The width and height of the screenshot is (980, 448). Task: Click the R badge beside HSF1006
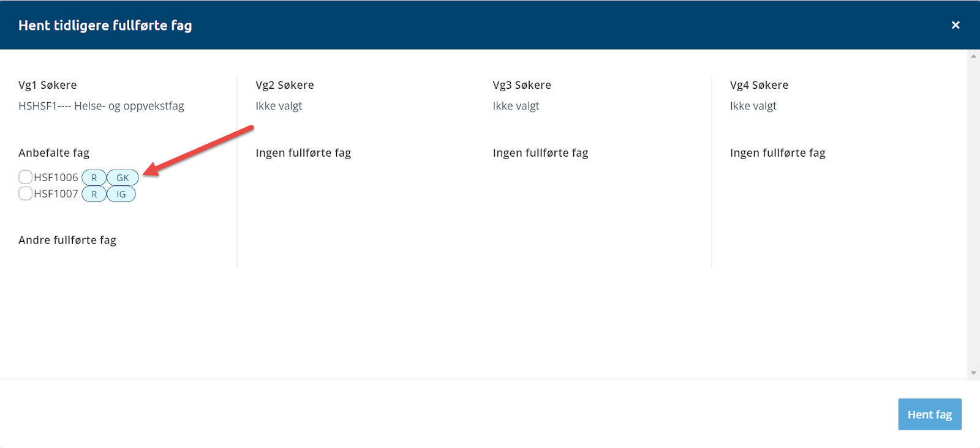(94, 178)
